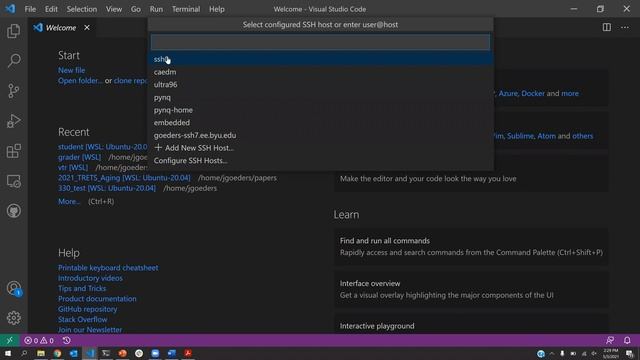The image size is (640, 360).
Task: Open the Terminal menu
Action: (x=186, y=9)
